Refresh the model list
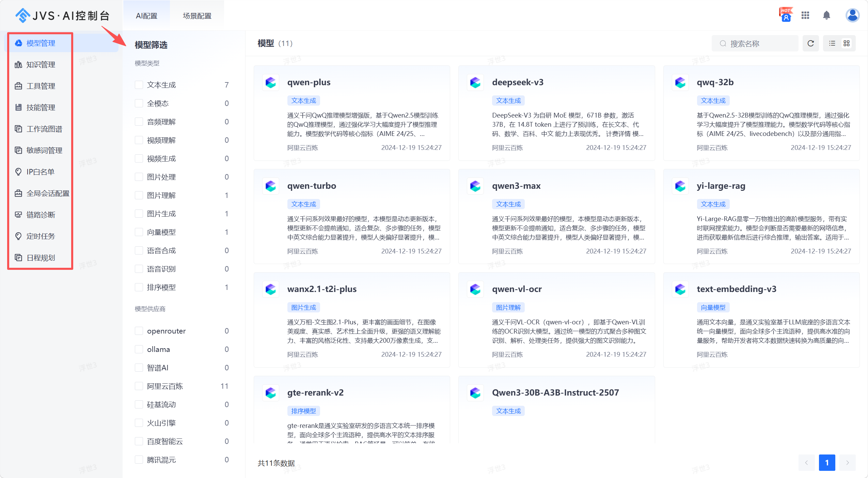The image size is (868, 478). (x=811, y=43)
